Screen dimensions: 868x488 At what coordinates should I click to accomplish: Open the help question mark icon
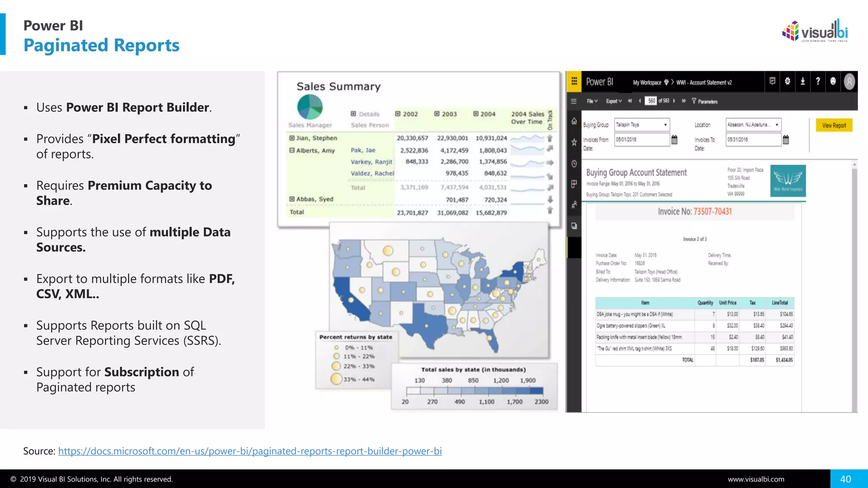point(818,81)
